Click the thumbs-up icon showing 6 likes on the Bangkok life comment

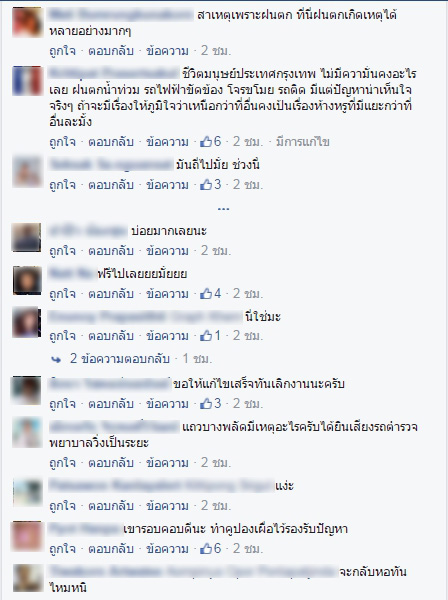coord(206,142)
